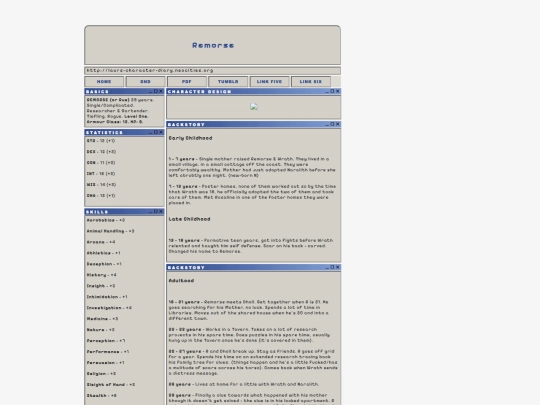Click the Stealth skill entry
Image resolution: width=540 pixels, height=405 pixels.
coord(102,396)
